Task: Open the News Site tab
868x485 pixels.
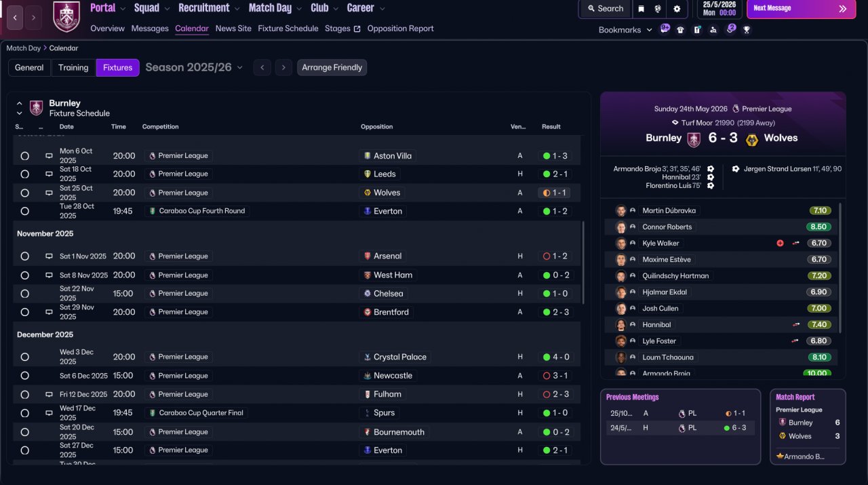Action: click(233, 28)
